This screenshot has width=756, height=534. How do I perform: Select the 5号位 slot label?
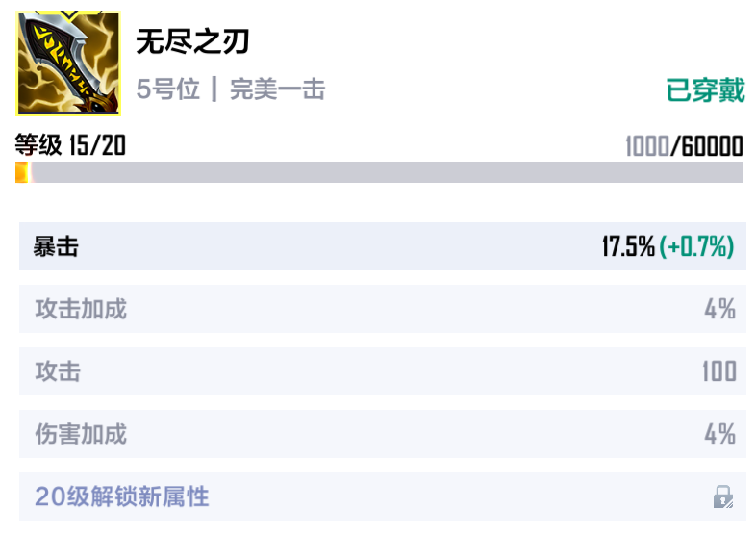click(167, 89)
